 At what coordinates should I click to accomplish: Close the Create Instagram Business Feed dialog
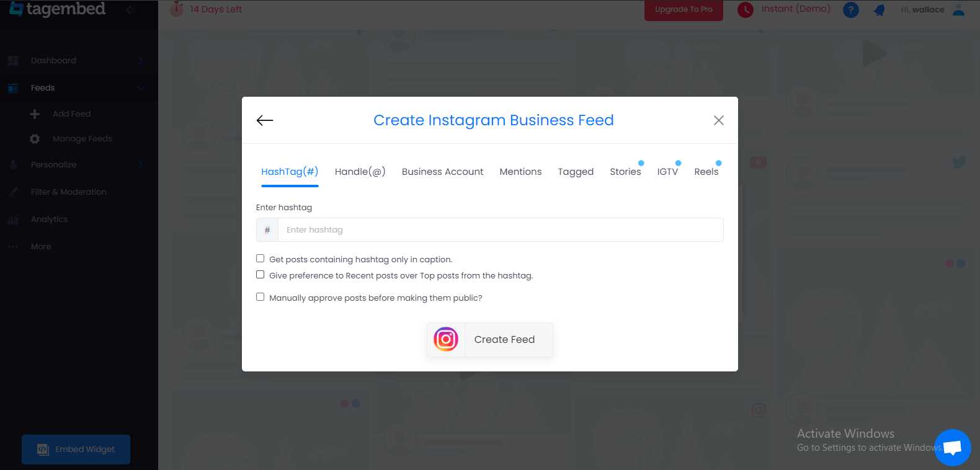(x=719, y=120)
